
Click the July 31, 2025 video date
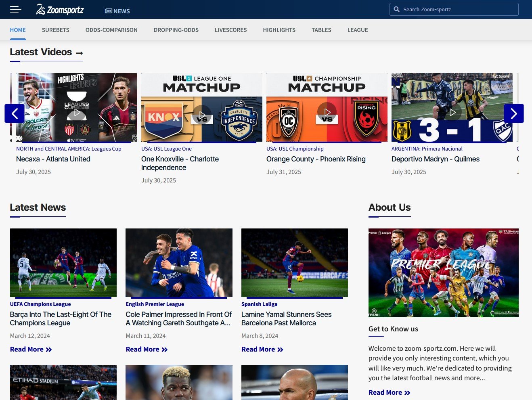click(x=284, y=172)
